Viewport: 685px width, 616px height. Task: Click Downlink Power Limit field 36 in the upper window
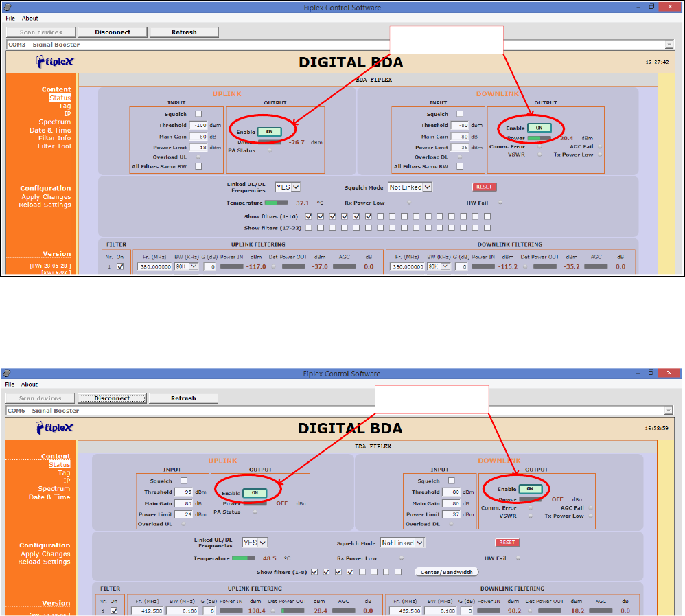pyautogui.click(x=460, y=148)
